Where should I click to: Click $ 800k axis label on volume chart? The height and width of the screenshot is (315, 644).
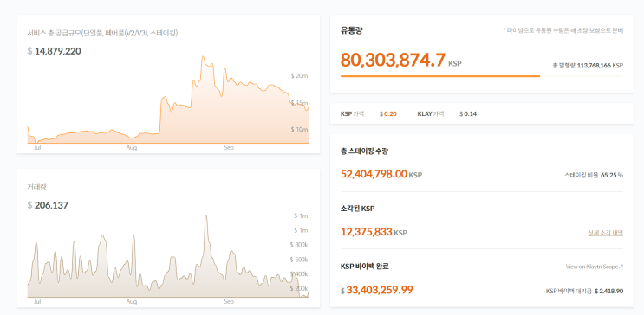(299, 245)
